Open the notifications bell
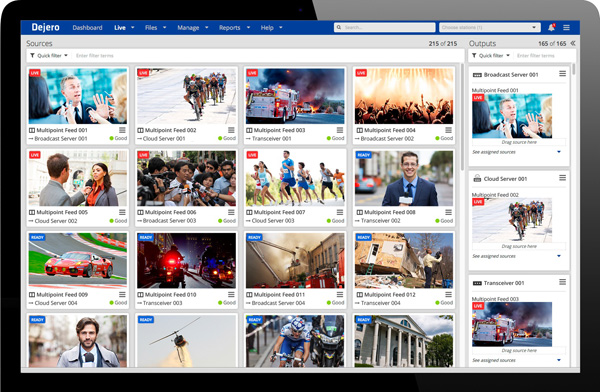The width and height of the screenshot is (600, 392). [551, 27]
